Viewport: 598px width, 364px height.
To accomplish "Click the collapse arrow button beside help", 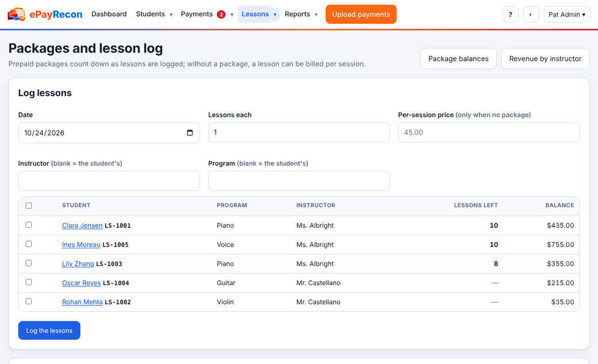I will coord(531,14).
